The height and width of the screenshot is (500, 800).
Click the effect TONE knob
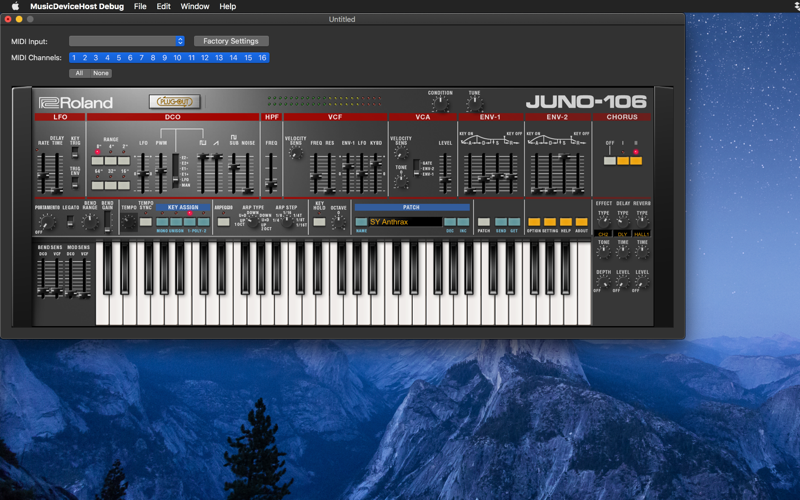(x=604, y=252)
